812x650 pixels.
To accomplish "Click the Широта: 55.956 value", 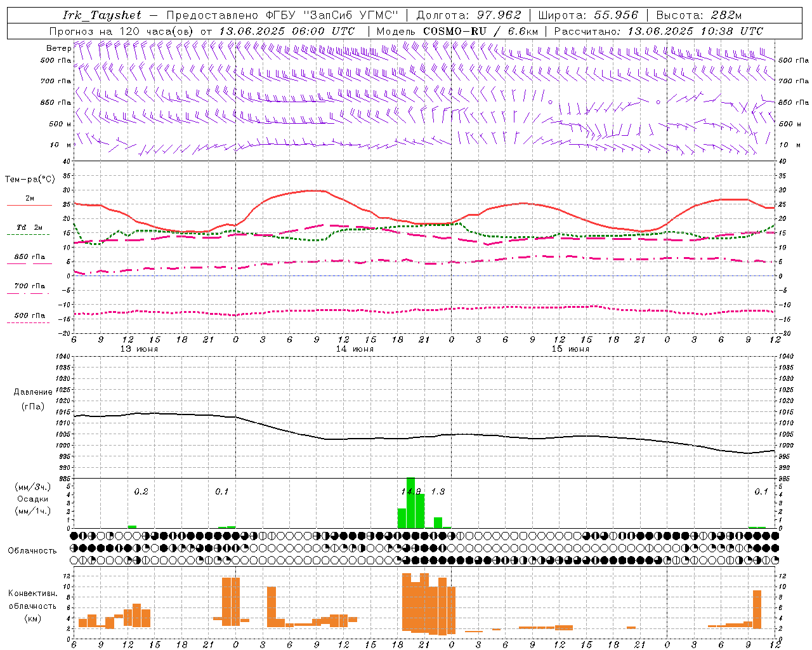I will coord(588,15).
